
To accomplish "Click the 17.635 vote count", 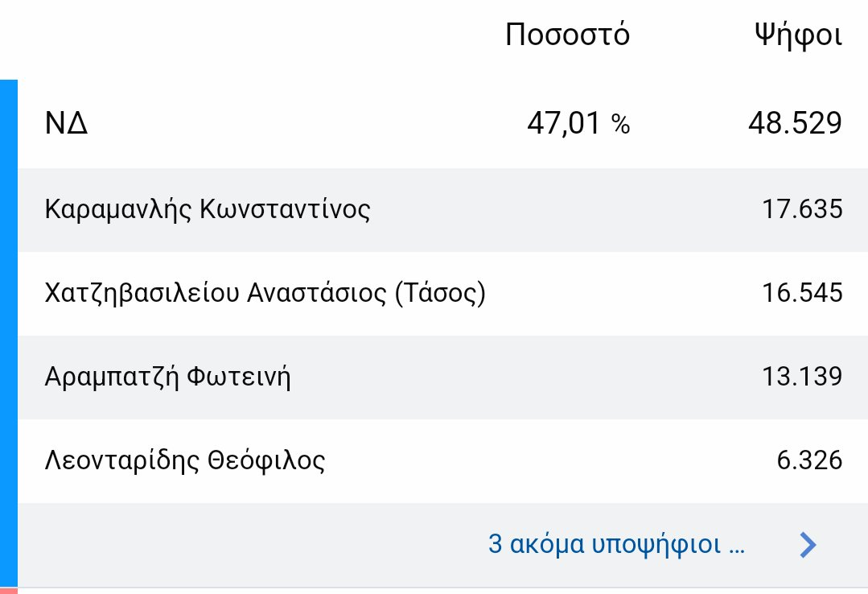I will tap(802, 210).
